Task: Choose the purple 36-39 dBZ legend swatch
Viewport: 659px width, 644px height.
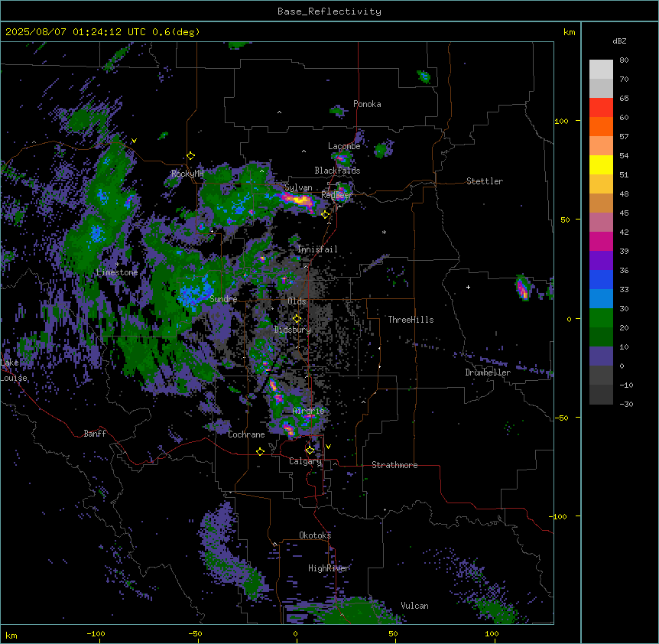Action: [x=601, y=260]
